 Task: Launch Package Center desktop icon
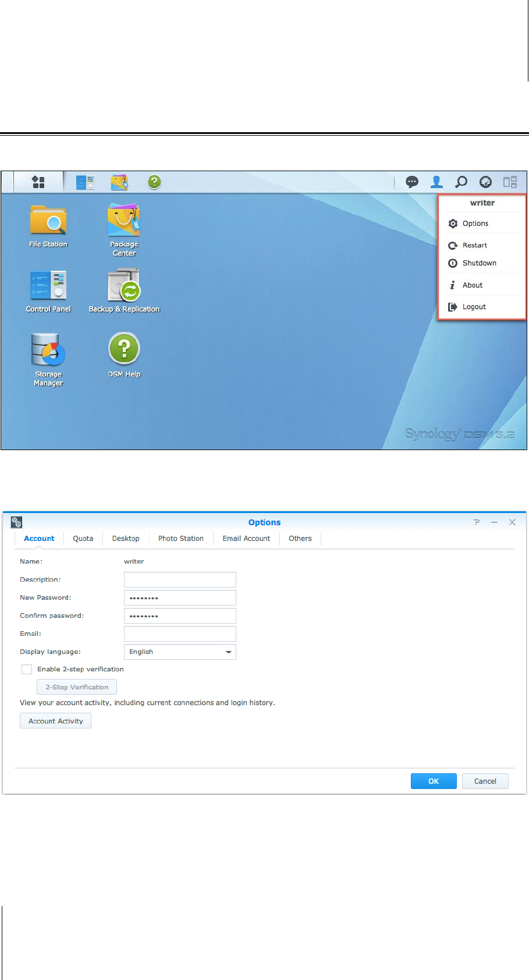point(124,230)
